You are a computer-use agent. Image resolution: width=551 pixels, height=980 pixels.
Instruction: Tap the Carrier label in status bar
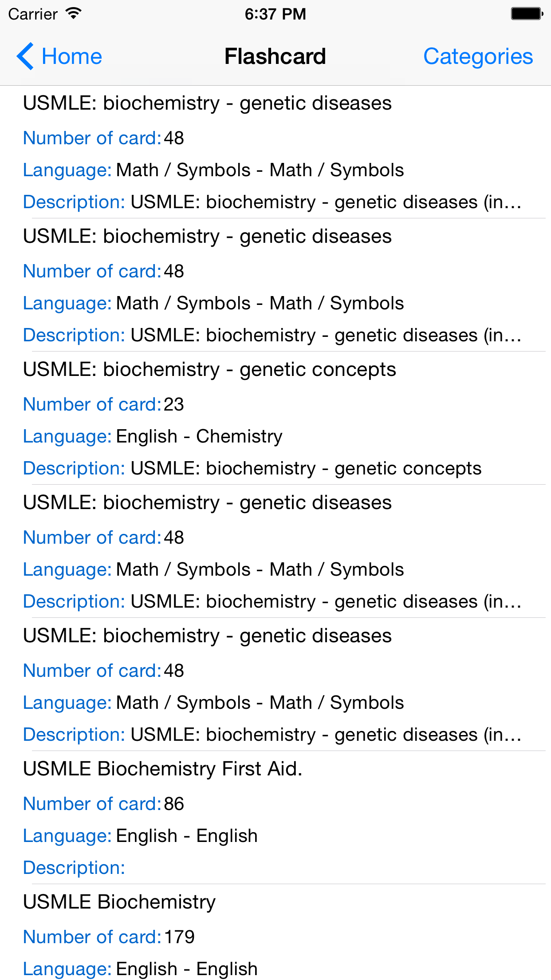click(x=33, y=14)
